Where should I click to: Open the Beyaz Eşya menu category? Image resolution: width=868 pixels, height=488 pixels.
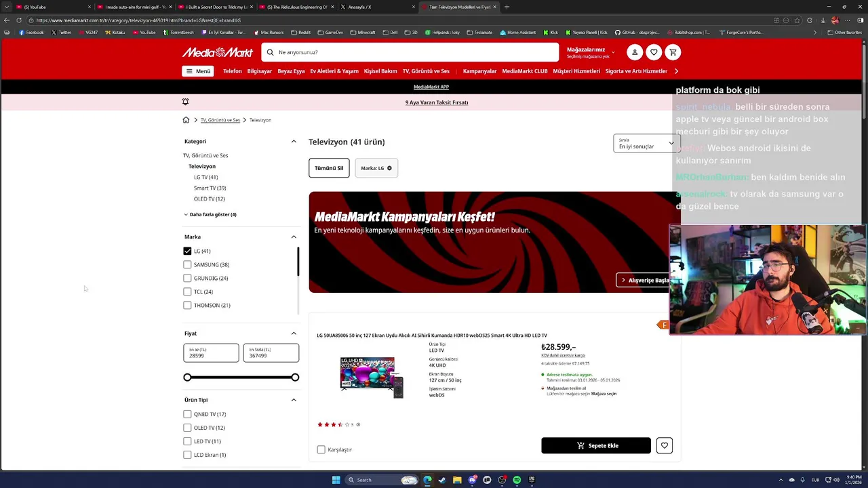[291, 71]
